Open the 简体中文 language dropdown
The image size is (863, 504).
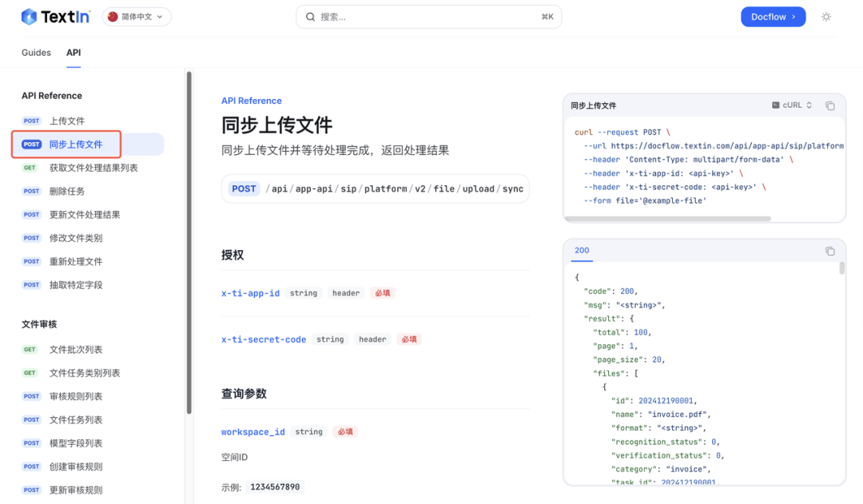pos(137,17)
